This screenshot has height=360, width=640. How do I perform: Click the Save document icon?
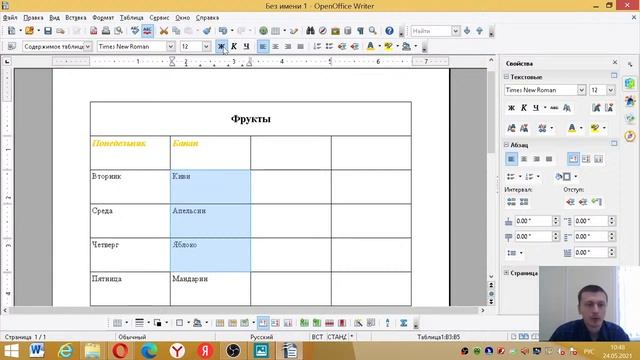coord(48,31)
